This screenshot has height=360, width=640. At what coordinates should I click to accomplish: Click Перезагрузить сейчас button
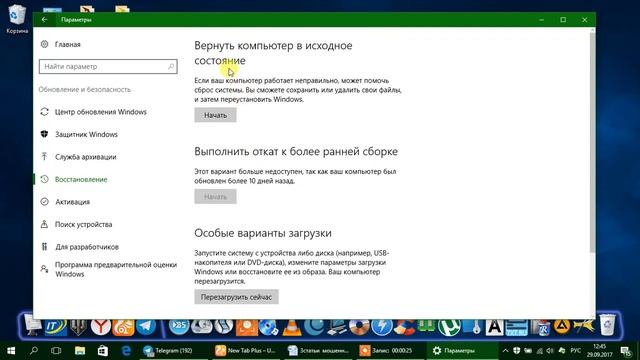click(x=236, y=297)
